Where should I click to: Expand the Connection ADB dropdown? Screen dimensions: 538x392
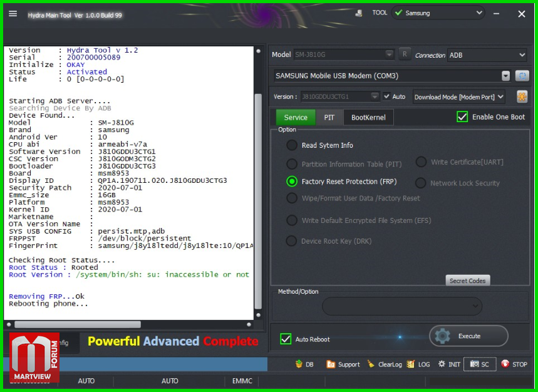487,55
